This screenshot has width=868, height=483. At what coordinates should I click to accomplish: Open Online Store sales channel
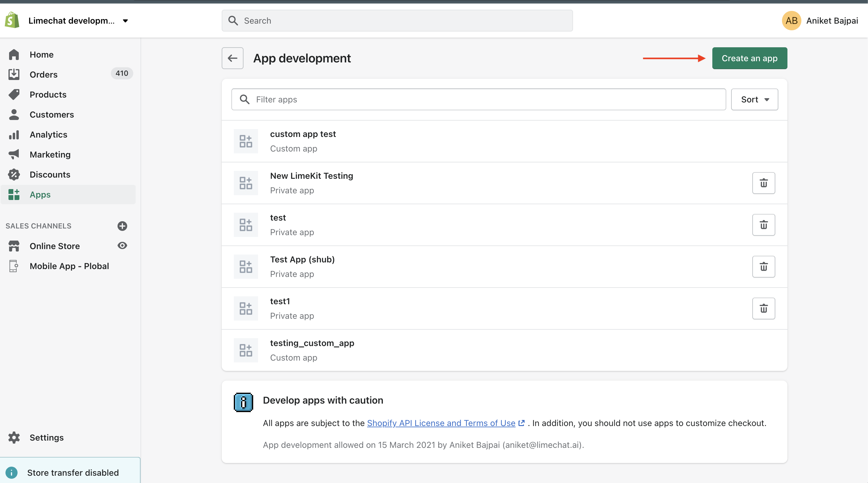[55, 246]
